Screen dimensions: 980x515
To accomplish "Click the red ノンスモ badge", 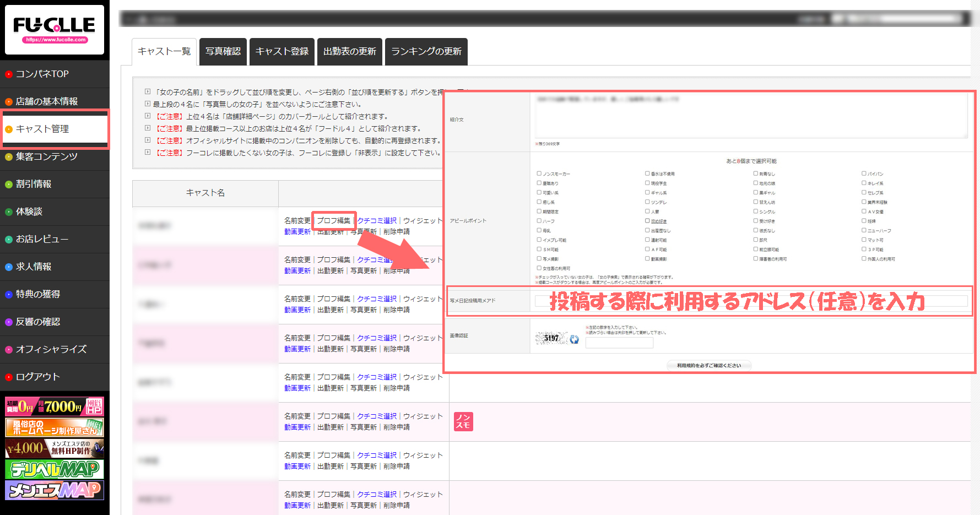I will pos(463,421).
